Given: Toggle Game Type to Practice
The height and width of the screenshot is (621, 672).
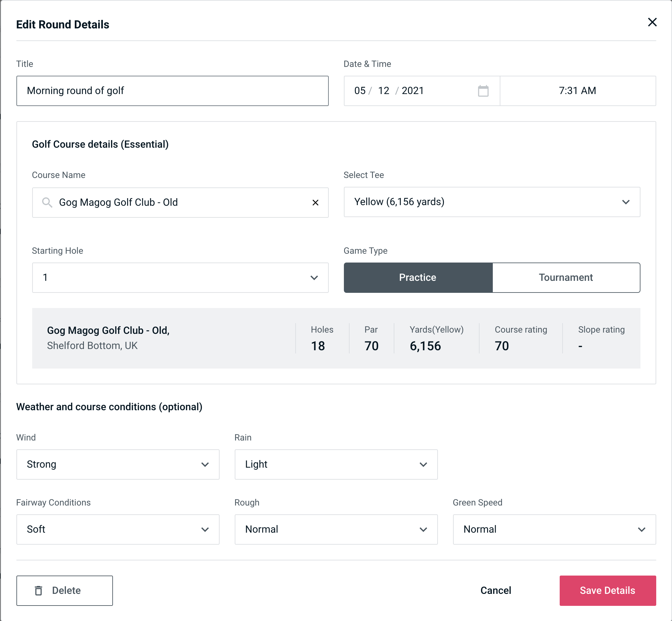Looking at the screenshot, I should pyautogui.click(x=418, y=277).
